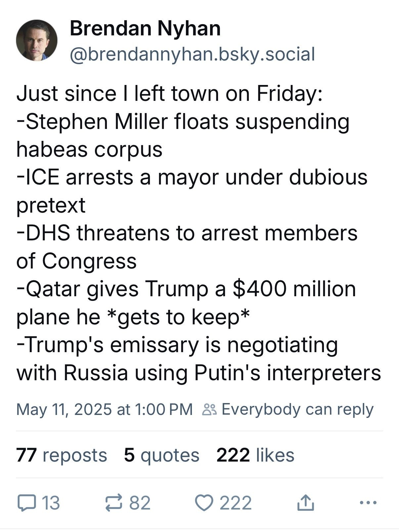Click the 'with Russia using Putin's interpreters' line

199,373
